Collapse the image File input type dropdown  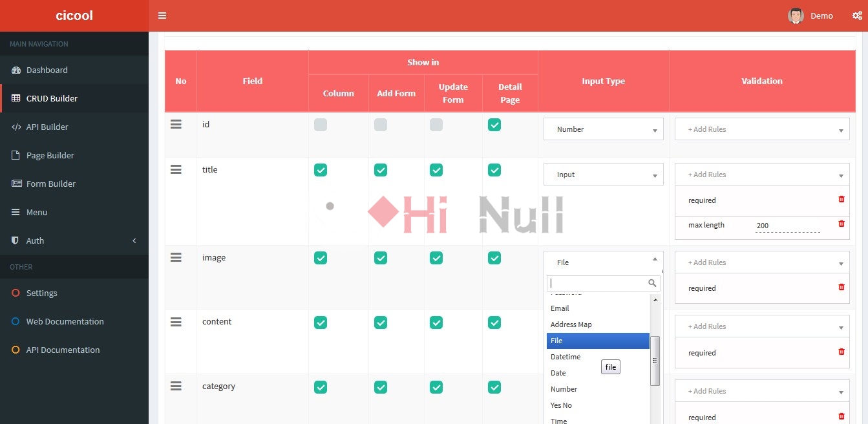coord(604,262)
